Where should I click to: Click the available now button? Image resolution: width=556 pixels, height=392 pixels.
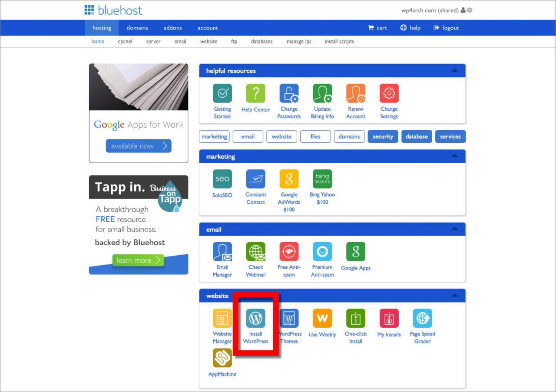pos(139,146)
